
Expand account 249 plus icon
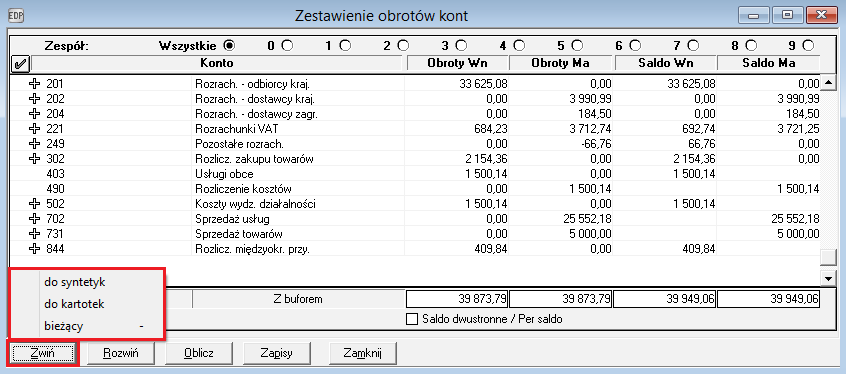coord(35,144)
